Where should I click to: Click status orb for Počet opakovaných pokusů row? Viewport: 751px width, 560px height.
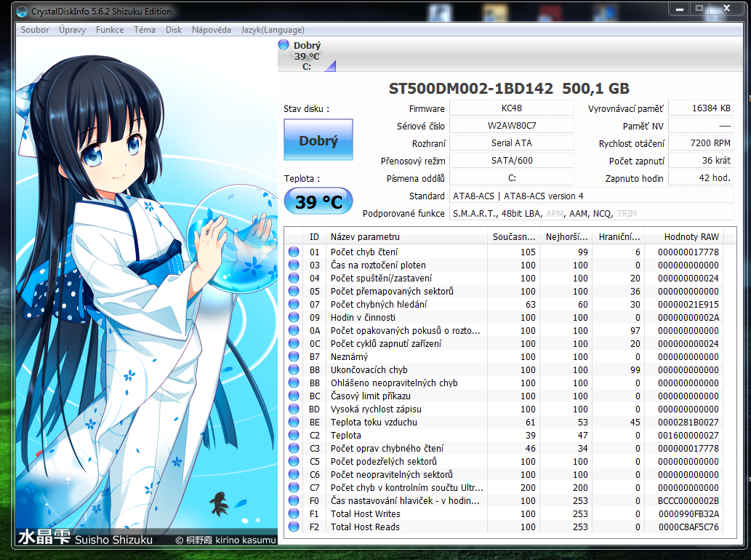click(294, 330)
